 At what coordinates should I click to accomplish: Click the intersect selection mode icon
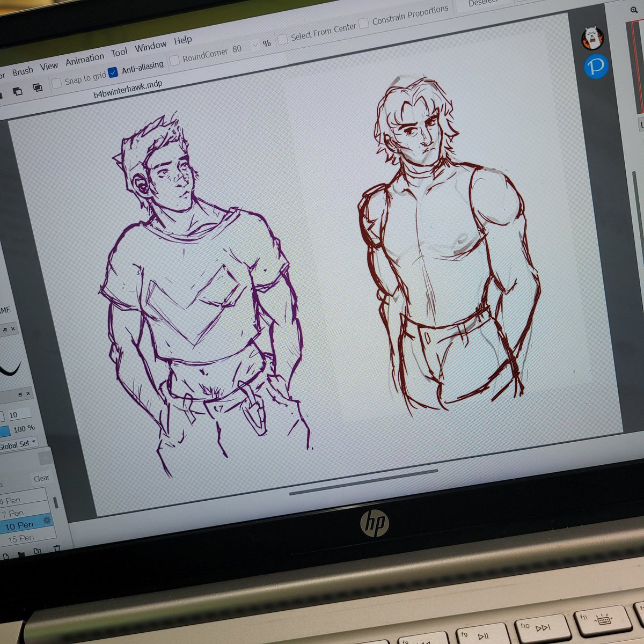pos(38,87)
